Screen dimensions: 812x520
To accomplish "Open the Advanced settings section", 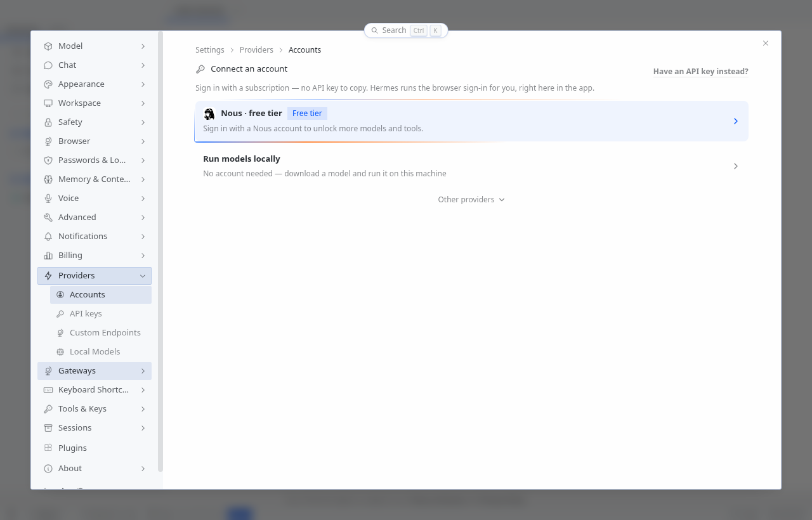I will pos(95,218).
